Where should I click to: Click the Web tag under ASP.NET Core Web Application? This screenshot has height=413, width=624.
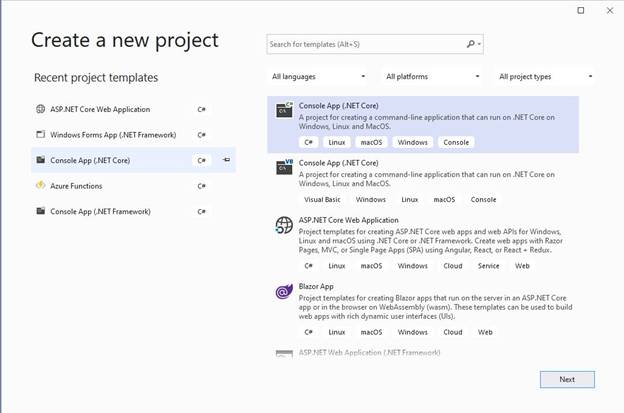(x=522, y=266)
